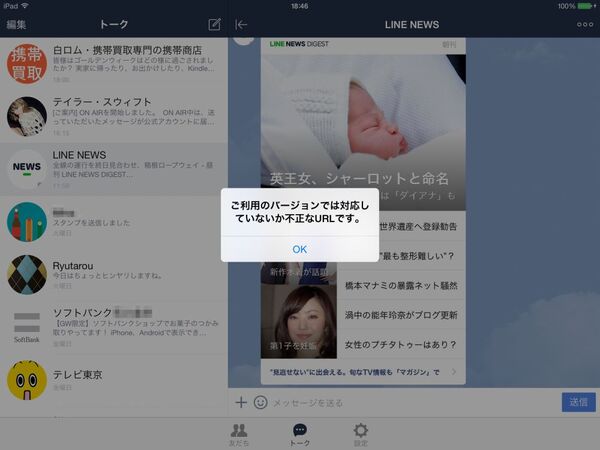This screenshot has width=600, height=450.
Task: Open the Ryutarou chat
Action: (x=114, y=275)
